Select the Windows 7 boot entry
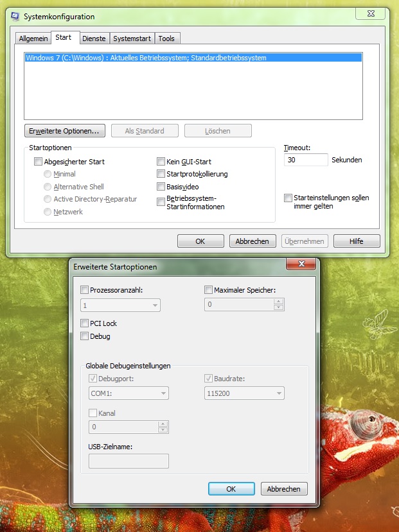This screenshot has height=532, width=399. pyautogui.click(x=193, y=58)
